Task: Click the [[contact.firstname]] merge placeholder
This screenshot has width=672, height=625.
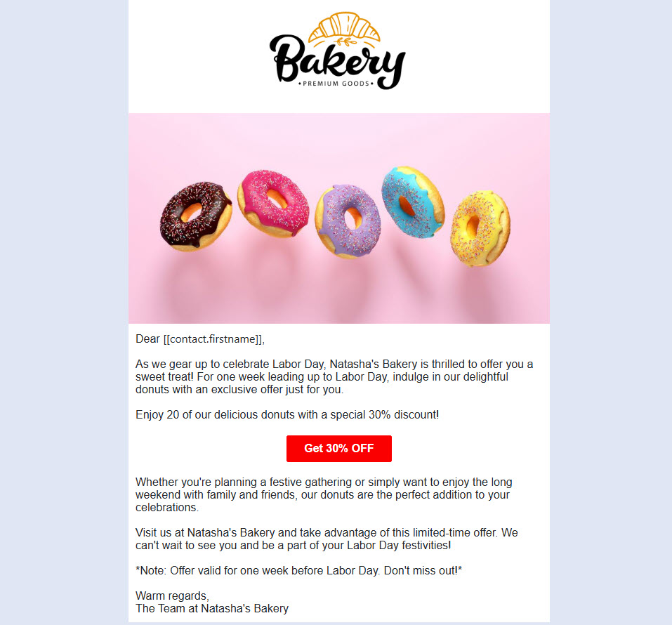Action: pyautogui.click(x=213, y=339)
